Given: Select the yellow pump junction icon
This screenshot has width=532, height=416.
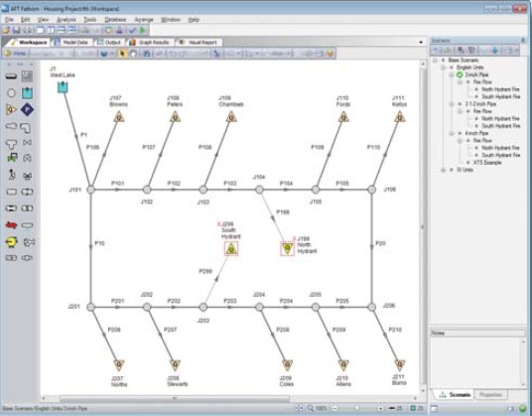Looking at the screenshot, I should pos(11,242).
